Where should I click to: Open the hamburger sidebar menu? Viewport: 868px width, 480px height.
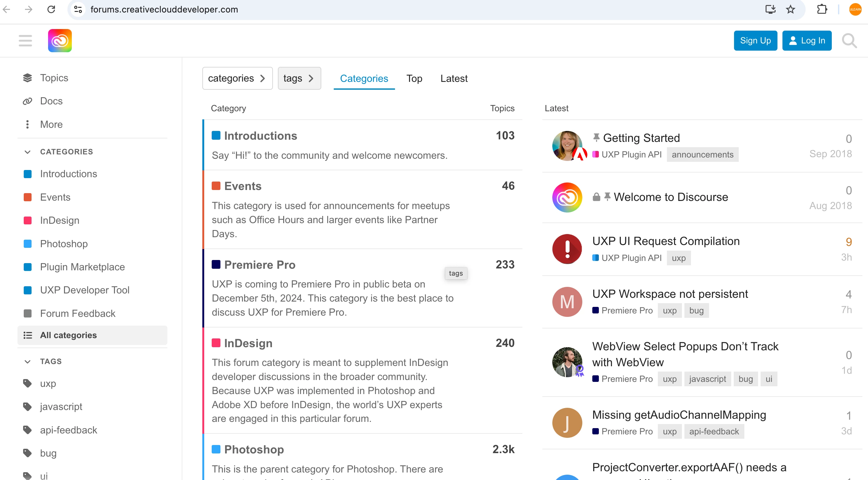click(x=25, y=41)
